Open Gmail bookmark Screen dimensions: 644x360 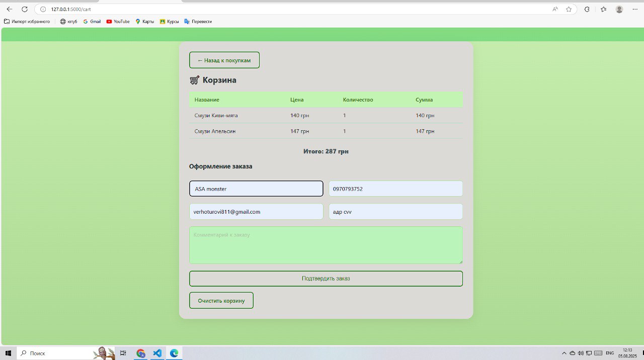click(x=92, y=22)
